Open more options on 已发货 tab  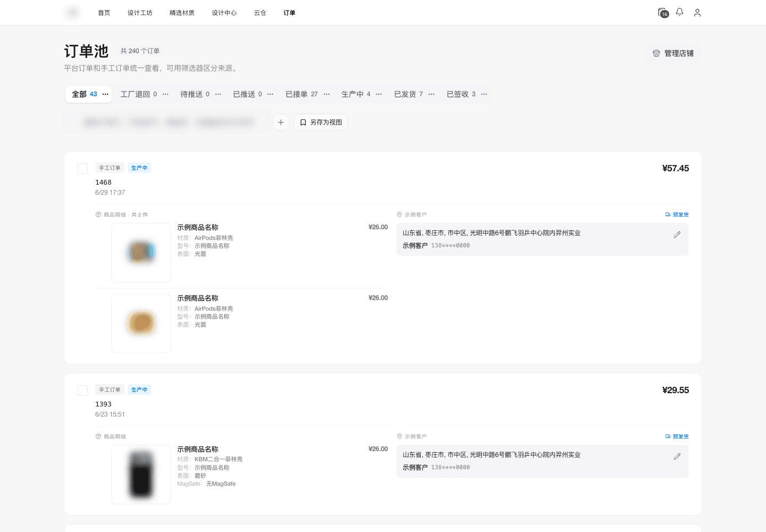431,94
